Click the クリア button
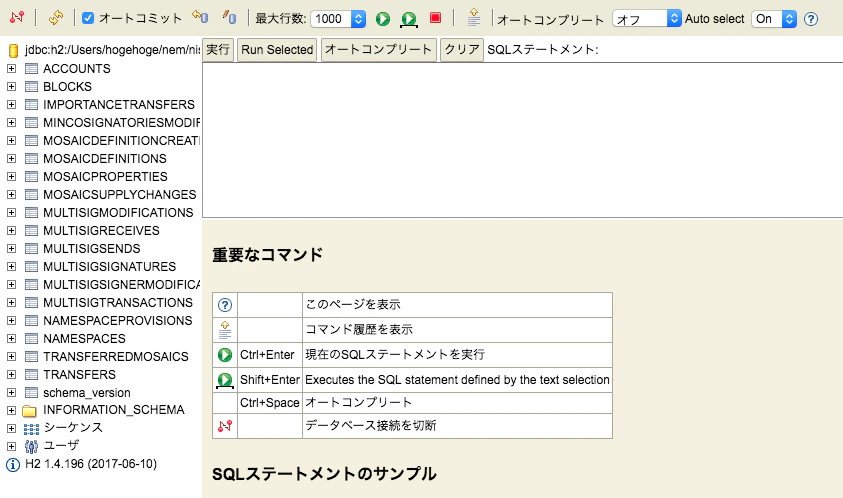The width and height of the screenshot is (843, 498). pos(462,49)
